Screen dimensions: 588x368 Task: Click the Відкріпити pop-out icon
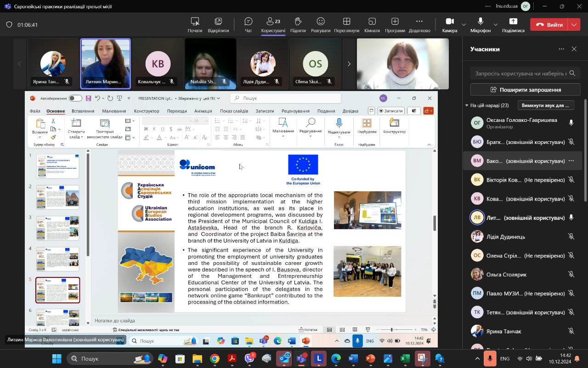click(x=218, y=22)
